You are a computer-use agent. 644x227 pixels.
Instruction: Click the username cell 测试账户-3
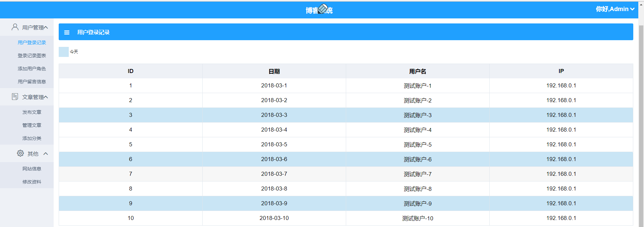[418, 115]
